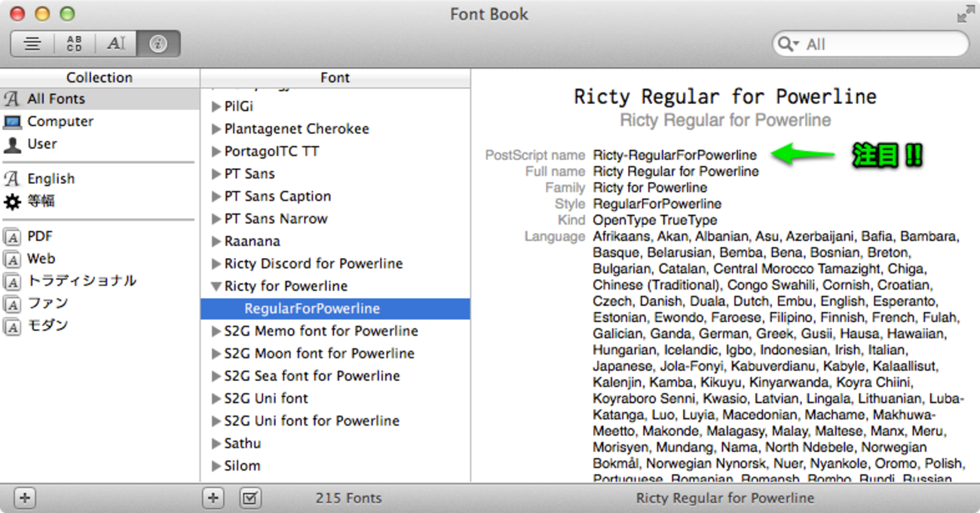Click the トラディショナル collection icon
The height and width of the screenshot is (513, 980).
(x=12, y=281)
